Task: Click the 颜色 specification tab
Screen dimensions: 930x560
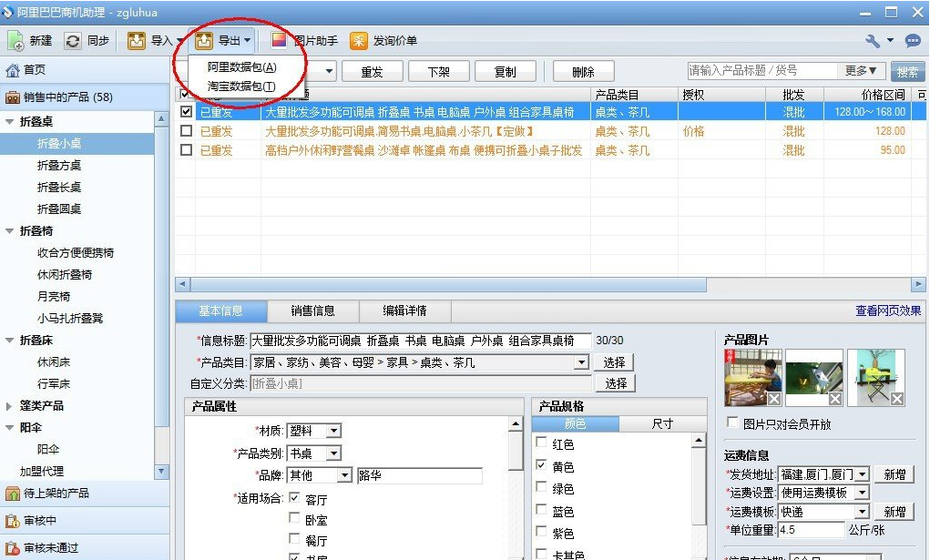Action: [x=576, y=423]
